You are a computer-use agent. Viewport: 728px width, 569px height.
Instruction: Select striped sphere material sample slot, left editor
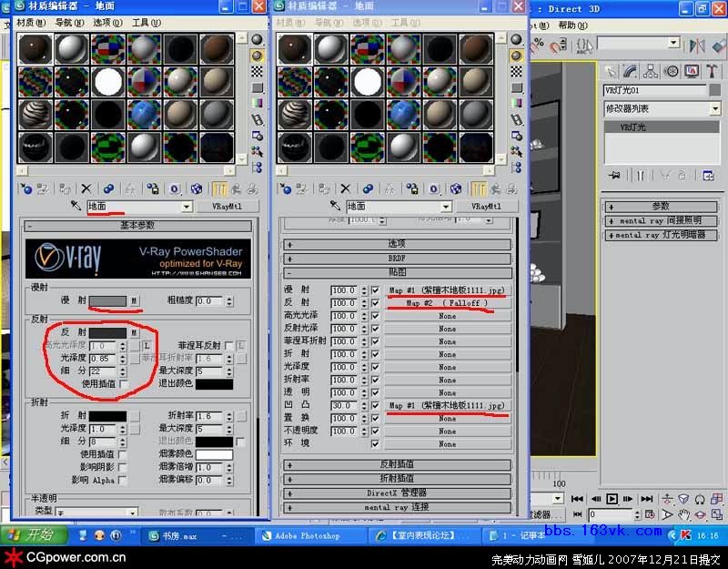[35, 115]
